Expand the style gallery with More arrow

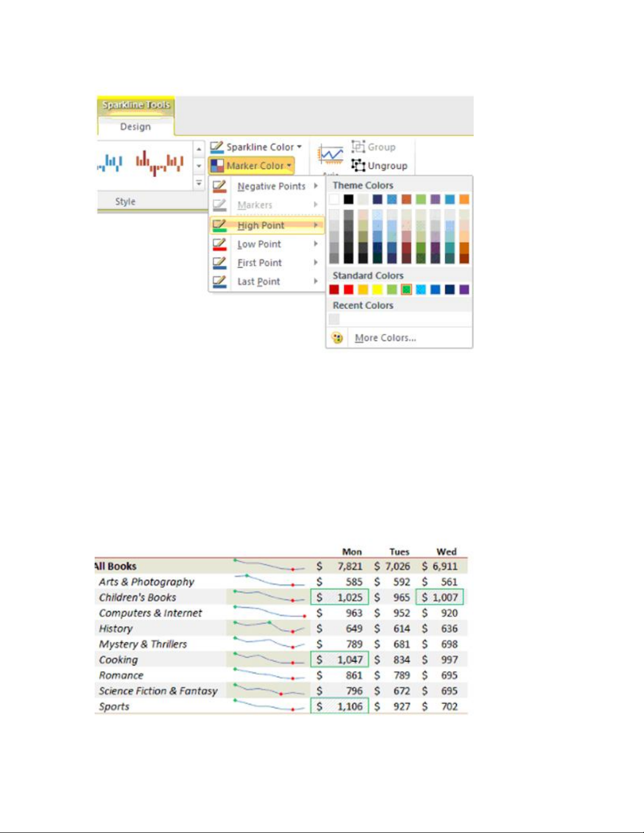(199, 183)
